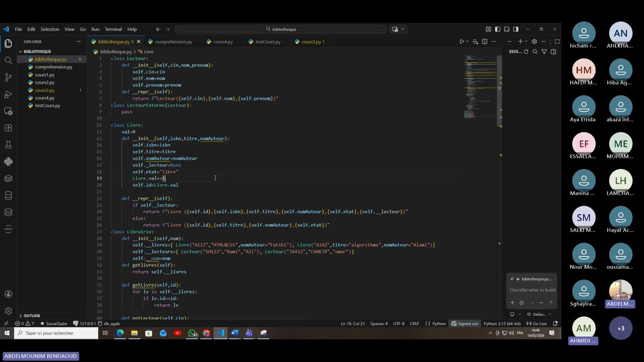Open the Source Control view

click(8, 77)
